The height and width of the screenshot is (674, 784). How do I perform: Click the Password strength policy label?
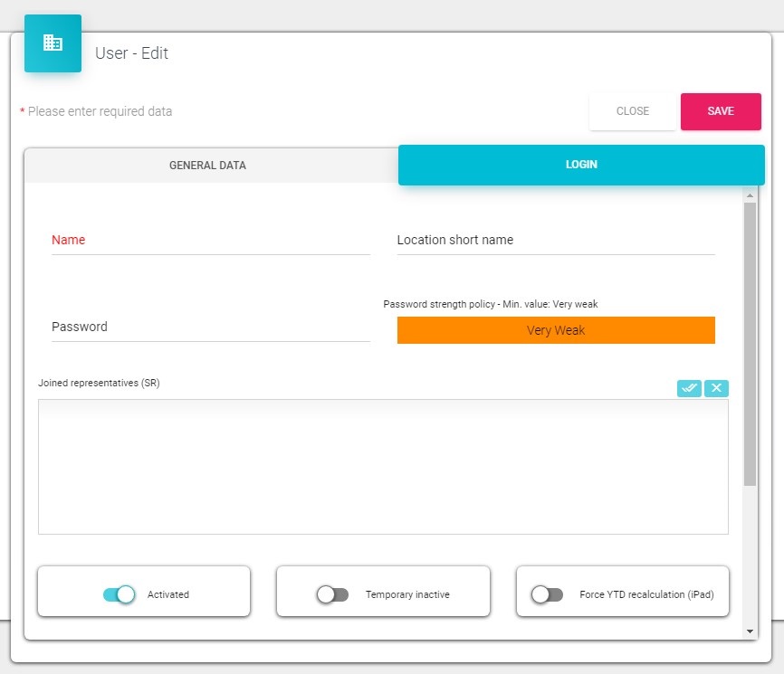pos(491,304)
